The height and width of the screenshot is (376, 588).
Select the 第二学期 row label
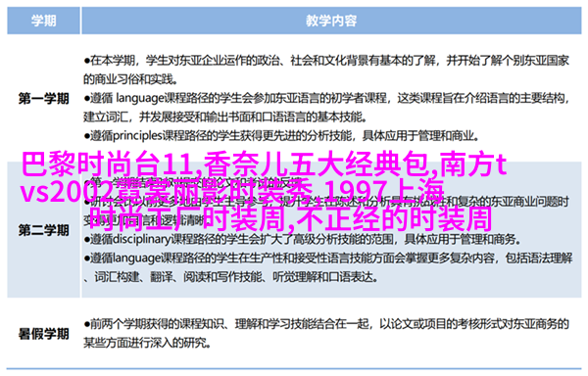[x=43, y=230]
